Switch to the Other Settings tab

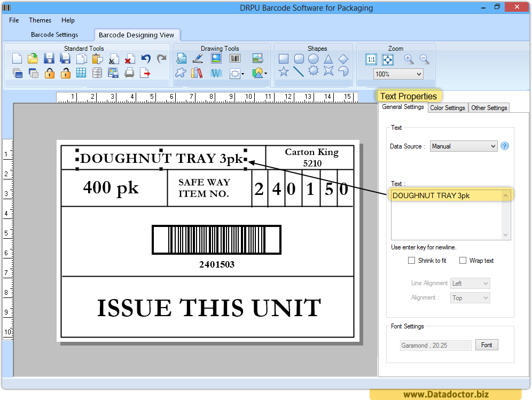489,107
